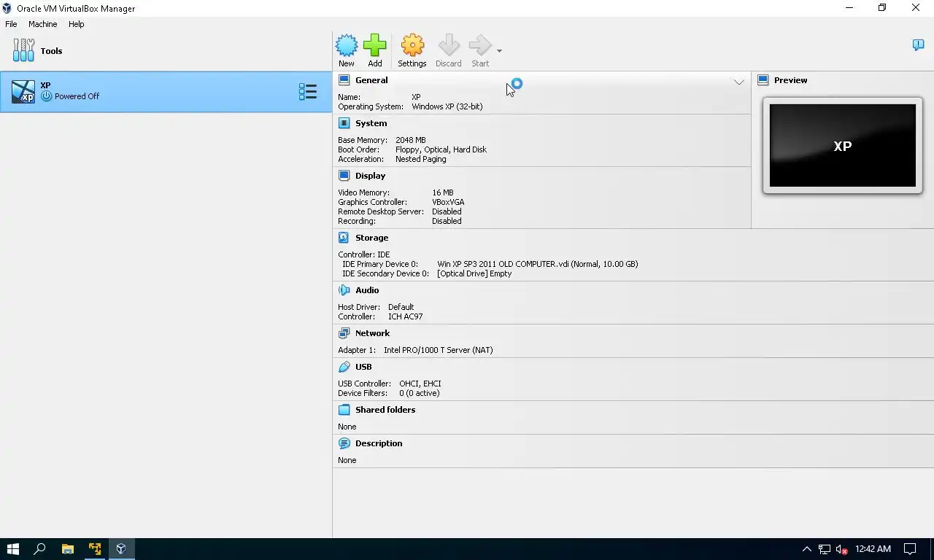The image size is (934, 560).
Task: Click the VBoxVGA graphics controller value
Action: tap(448, 202)
